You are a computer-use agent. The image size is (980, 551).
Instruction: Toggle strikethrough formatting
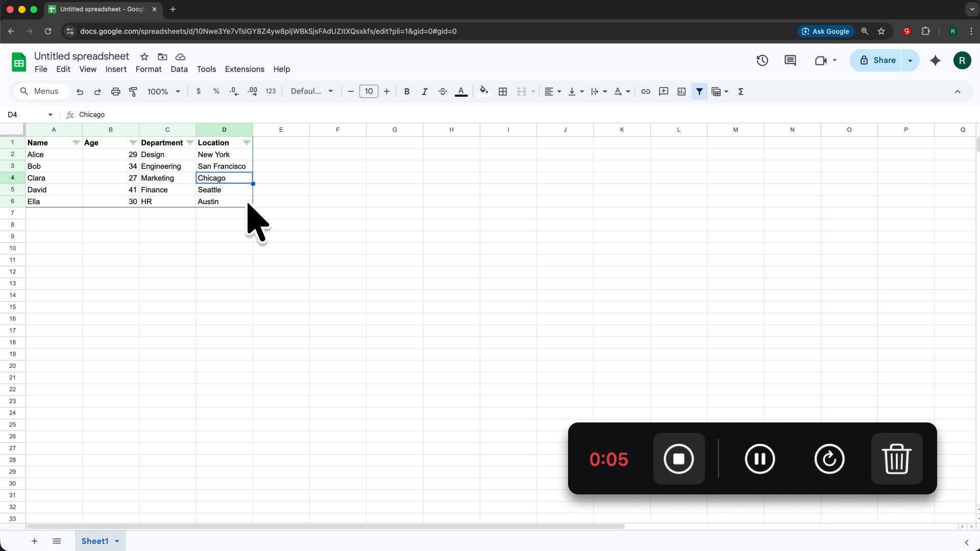[x=443, y=91]
